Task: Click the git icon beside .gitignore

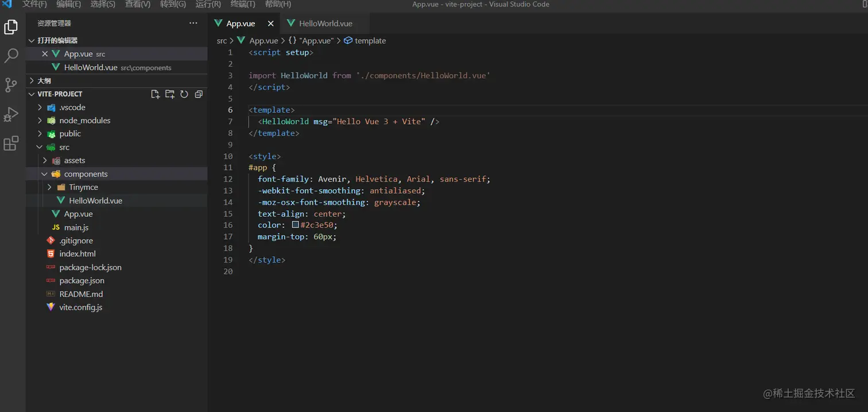Action: coord(51,241)
